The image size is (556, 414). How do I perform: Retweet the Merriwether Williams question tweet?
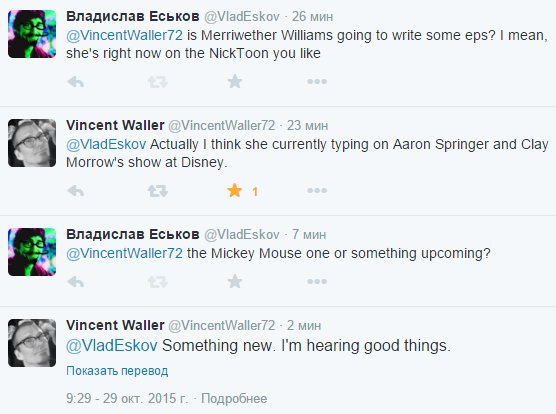click(157, 82)
